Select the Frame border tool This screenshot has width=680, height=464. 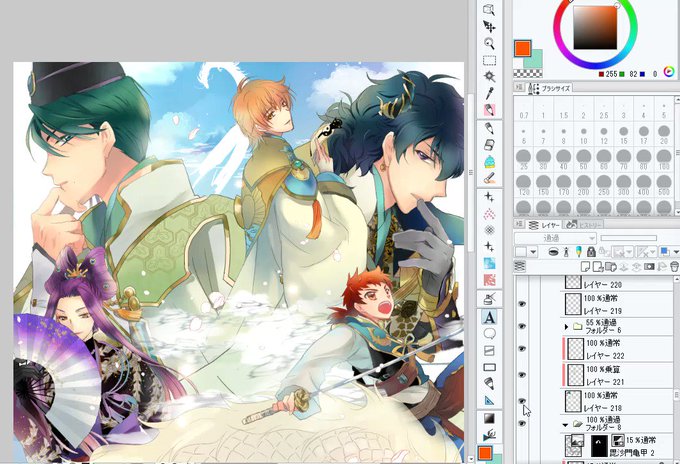coord(489,350)
